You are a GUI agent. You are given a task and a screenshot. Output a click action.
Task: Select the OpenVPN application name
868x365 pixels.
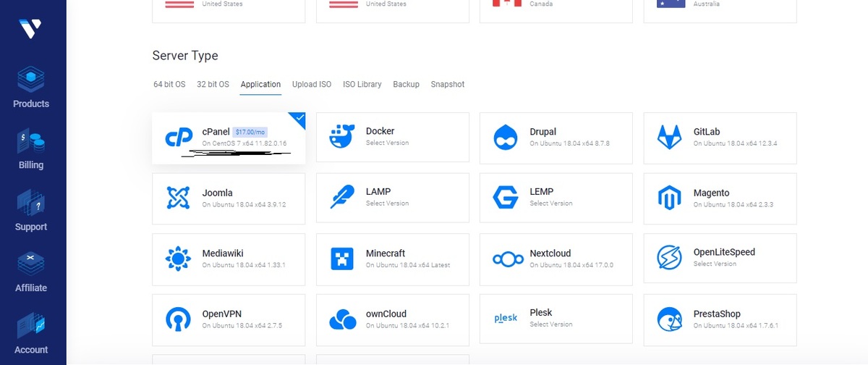click(222, 314)
